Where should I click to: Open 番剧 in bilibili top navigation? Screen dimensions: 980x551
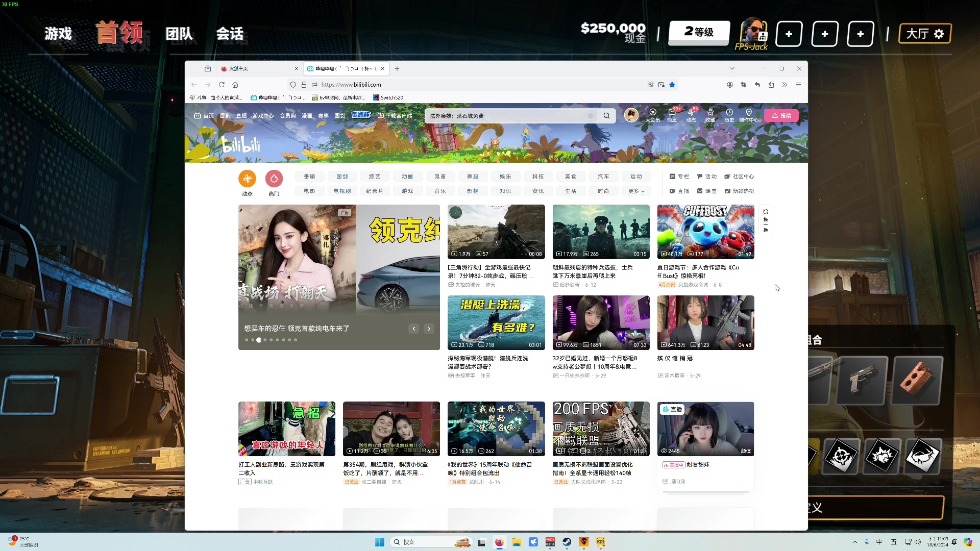(225, 116)
